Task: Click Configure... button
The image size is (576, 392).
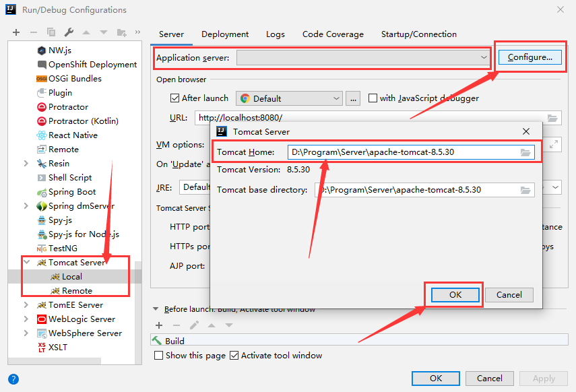Action: [x=530, y=57]
